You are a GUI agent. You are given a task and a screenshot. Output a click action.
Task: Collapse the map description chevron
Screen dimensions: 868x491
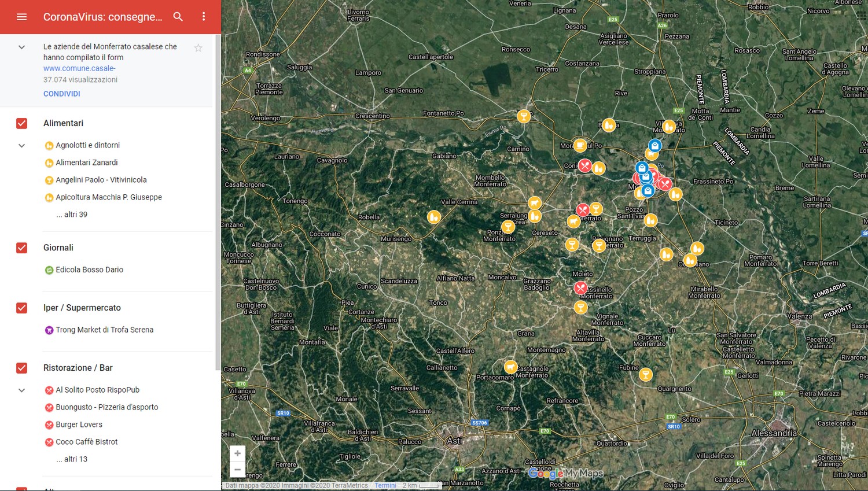[x=21, y=47]
